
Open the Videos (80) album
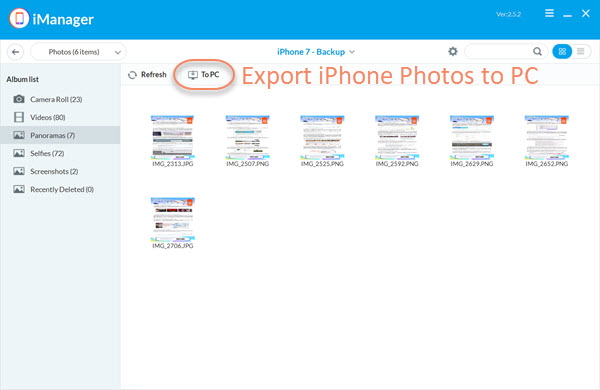pos(60,117)
